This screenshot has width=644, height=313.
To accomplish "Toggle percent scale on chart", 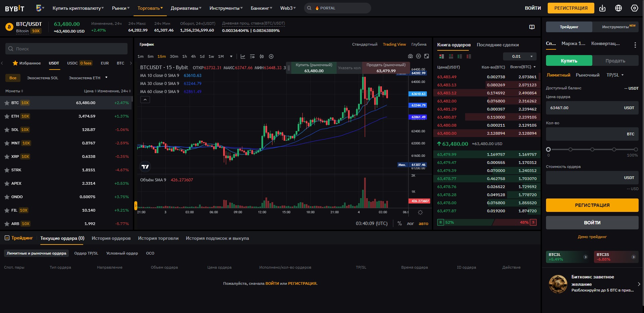I will point(399,223).
